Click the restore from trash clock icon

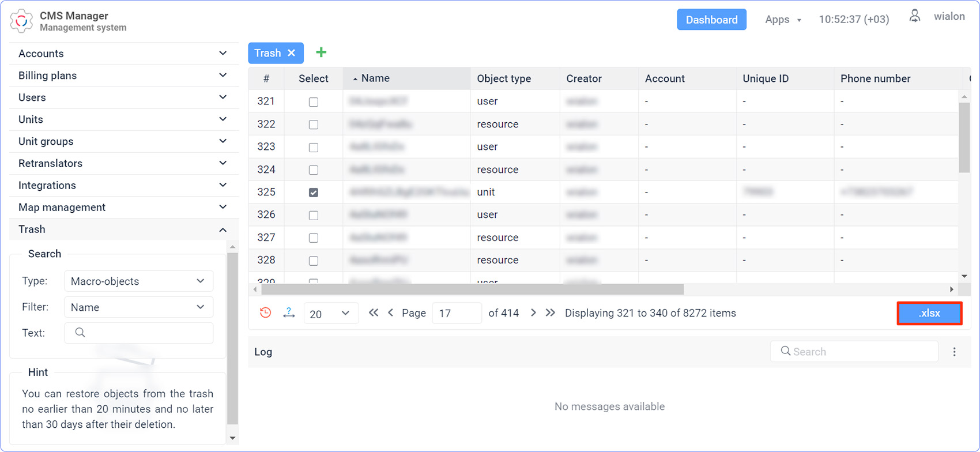coord(265,313)
